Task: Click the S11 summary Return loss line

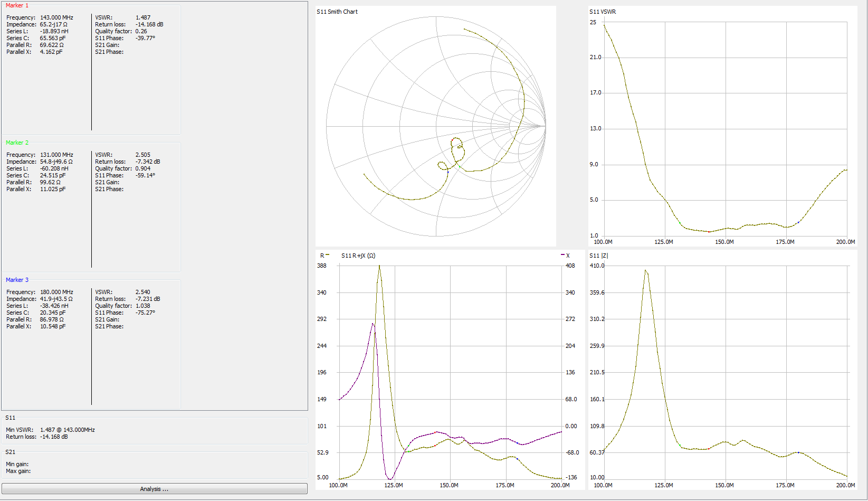Action: [37, 437]
